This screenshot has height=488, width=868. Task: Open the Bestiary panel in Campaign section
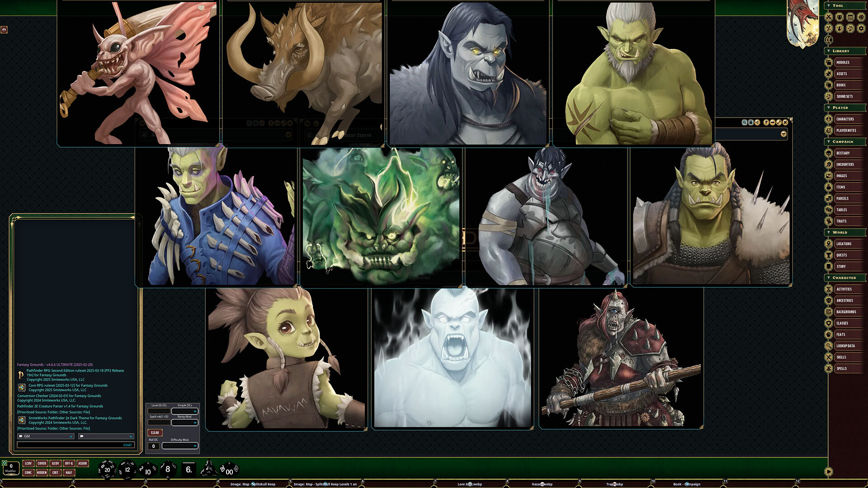844,153
